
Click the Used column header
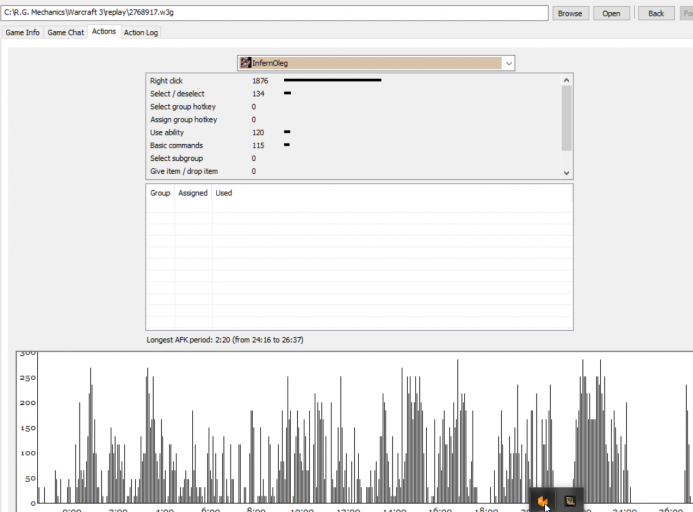point(224,193)
